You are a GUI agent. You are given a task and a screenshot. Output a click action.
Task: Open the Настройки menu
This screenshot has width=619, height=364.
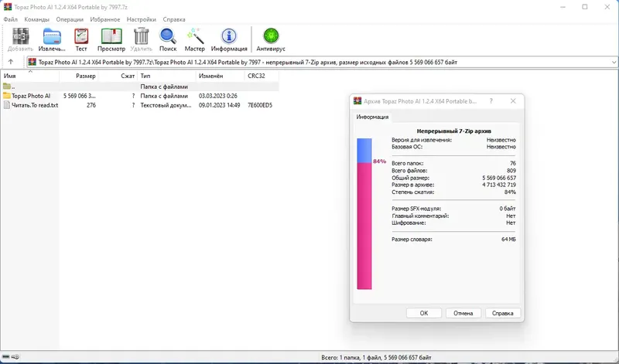click(x=142, y=19)
